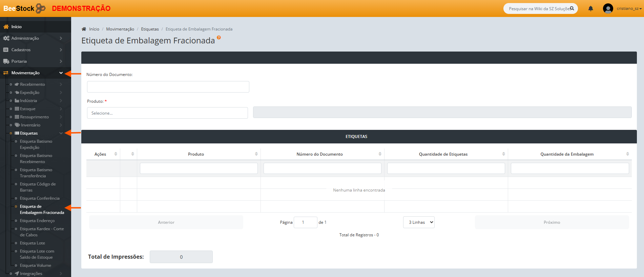The image size is (644, 277).
Task: Click the search magnifier icon in Wiki search
Action: pyautogui.click(x=572, y=8)
